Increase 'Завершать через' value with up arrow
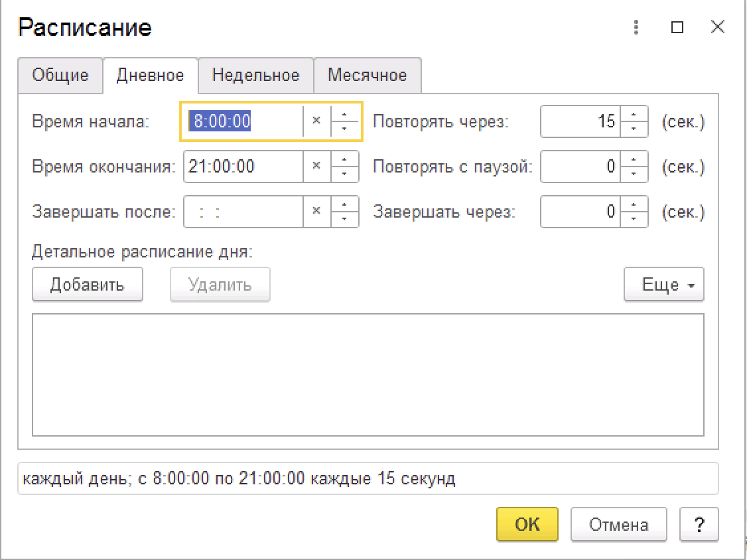The height and width of the screenshot is (560, 747). (x=634, y=205)
